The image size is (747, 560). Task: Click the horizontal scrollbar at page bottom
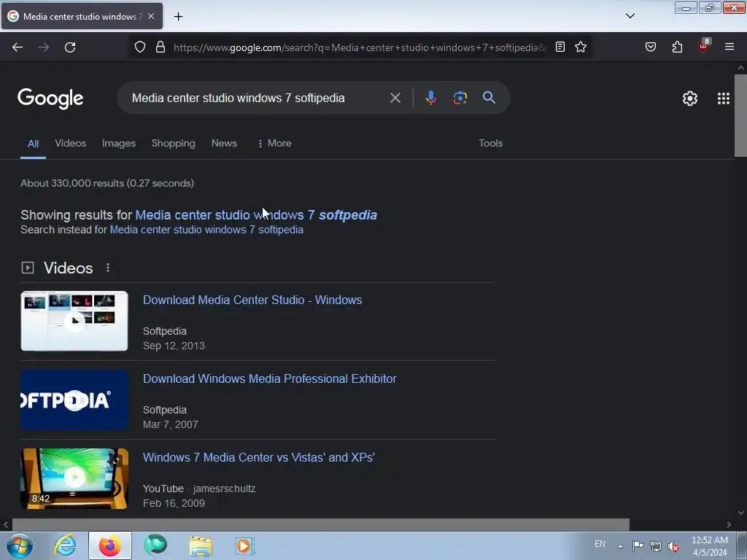(x=321, y=525)
